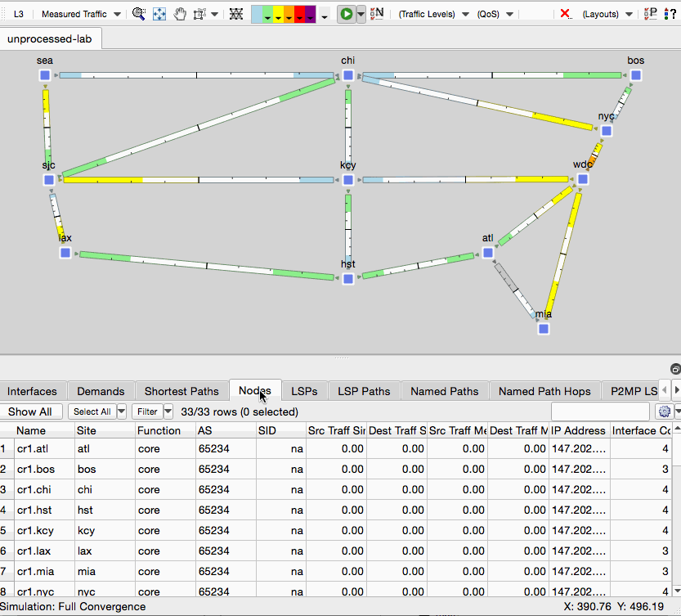Select the zoom magnifier tool
The image size is (681, 616).
[x=139, y=14]
